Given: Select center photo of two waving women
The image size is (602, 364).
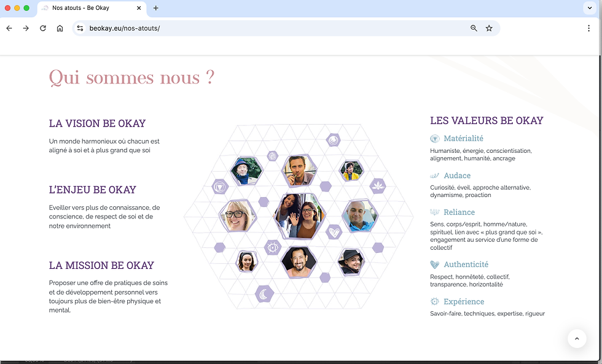Looking at the screenshot, I should (x=300, y=216).
